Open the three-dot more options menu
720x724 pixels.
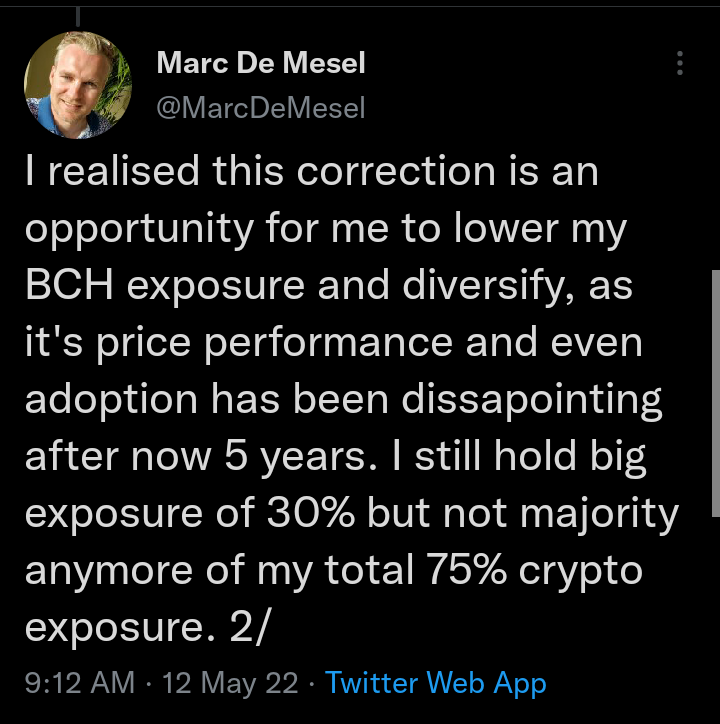click(x=679, y=63)
